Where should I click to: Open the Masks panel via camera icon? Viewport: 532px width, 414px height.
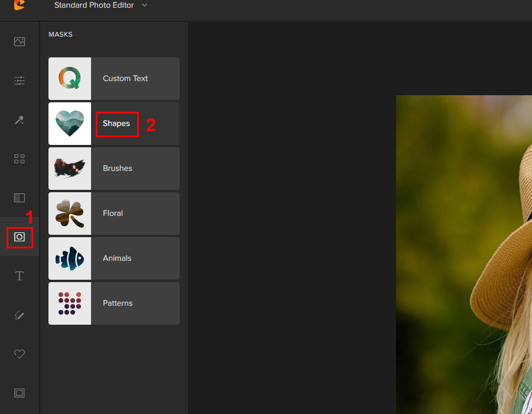tap(20, 237)
